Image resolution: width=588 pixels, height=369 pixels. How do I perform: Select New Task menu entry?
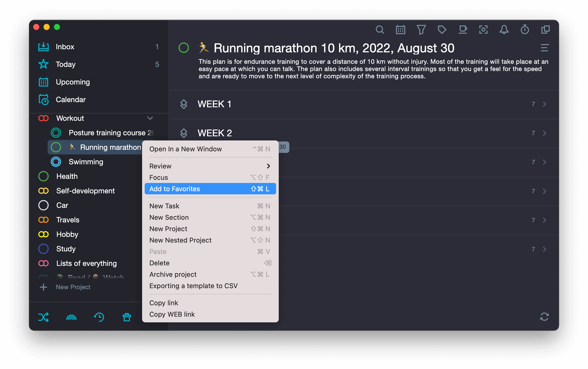(x=210, y=206)
